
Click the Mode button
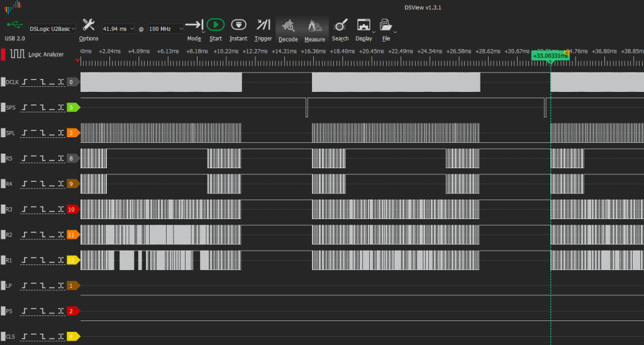(194, 26)
